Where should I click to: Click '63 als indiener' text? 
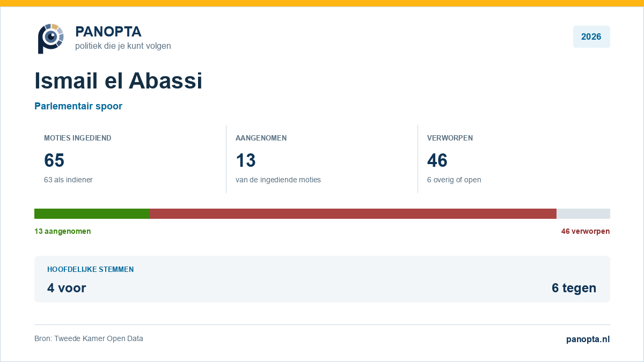coord(68,180)
